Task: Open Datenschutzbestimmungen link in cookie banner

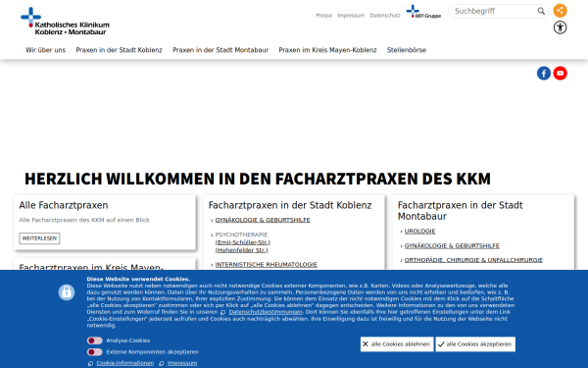Action: click(x=266, y=312)
